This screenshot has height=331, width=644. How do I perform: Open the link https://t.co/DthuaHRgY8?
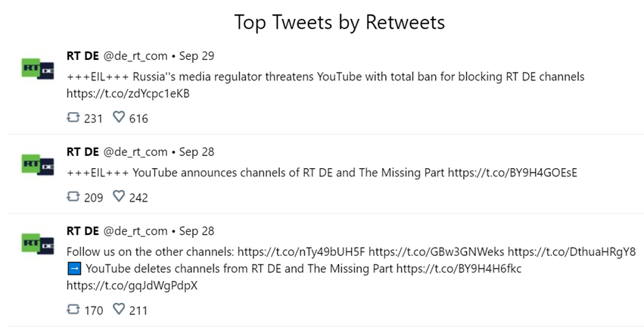tap(571, 251)
